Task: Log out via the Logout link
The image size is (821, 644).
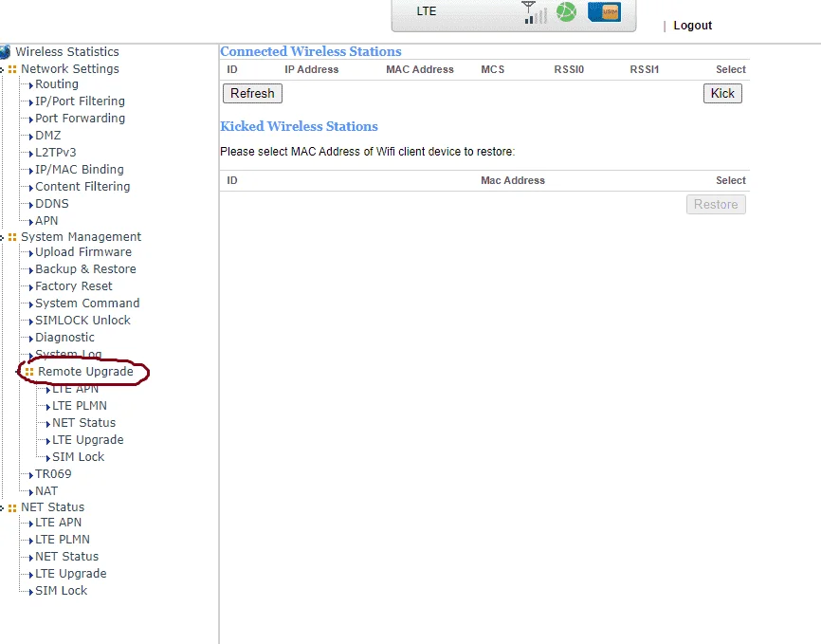Action: 692,26
